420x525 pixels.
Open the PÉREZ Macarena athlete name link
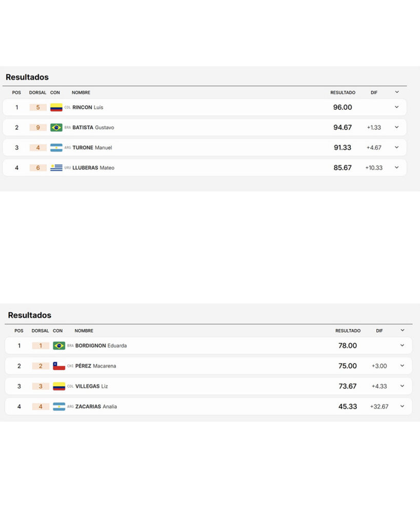(x=95, y=366)
